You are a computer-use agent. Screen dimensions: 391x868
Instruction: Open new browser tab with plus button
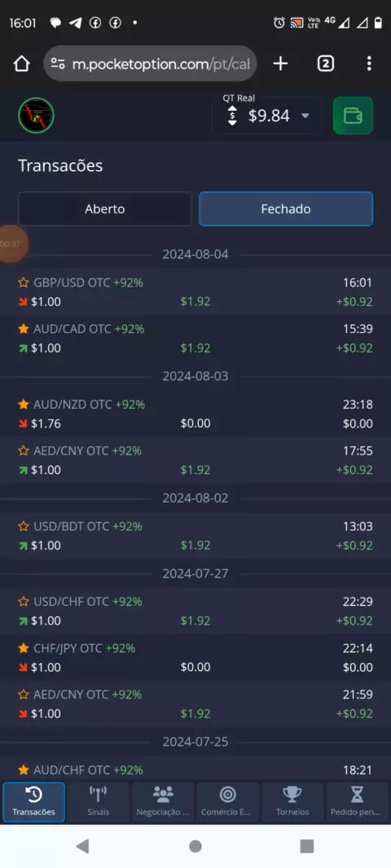pyautogui.click(x=281, y=64)
